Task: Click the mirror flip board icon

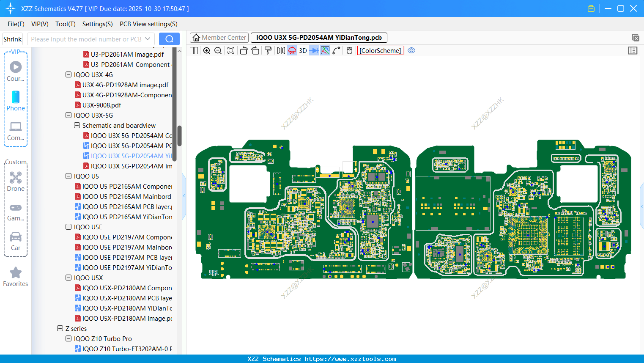Action: [281, 51]
